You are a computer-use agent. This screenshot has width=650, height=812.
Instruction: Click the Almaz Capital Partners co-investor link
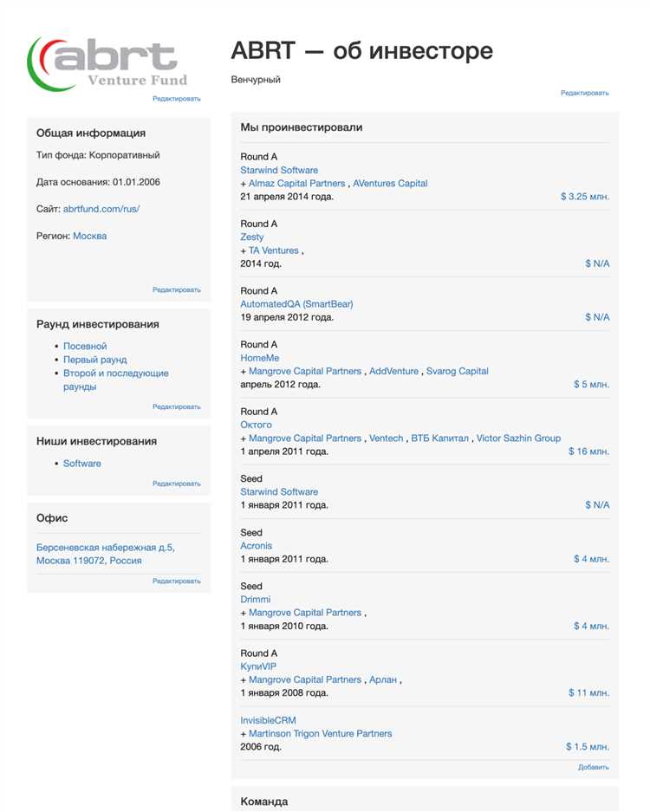pyautogui.click(x=297, y=184)
